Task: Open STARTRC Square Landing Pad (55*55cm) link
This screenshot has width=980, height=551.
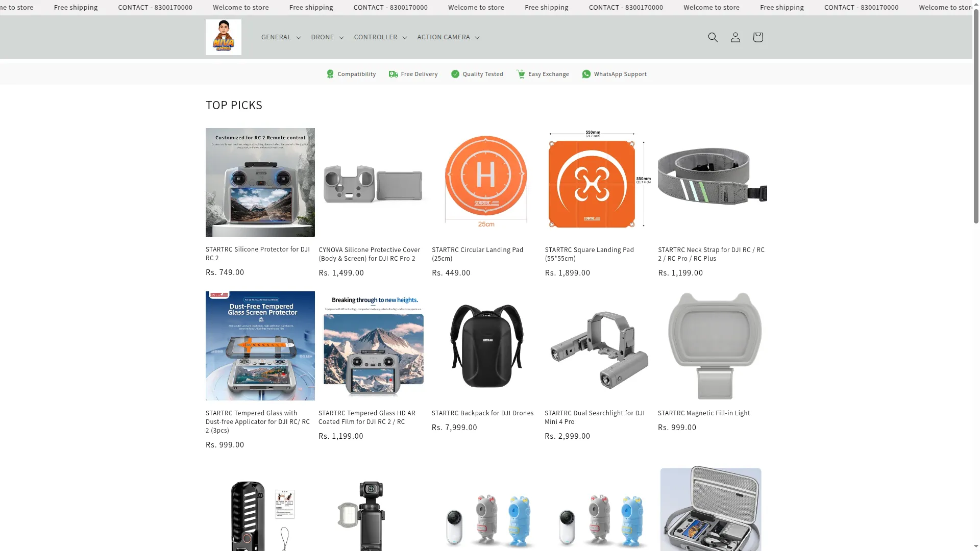Action: click(x=590, y=254)
